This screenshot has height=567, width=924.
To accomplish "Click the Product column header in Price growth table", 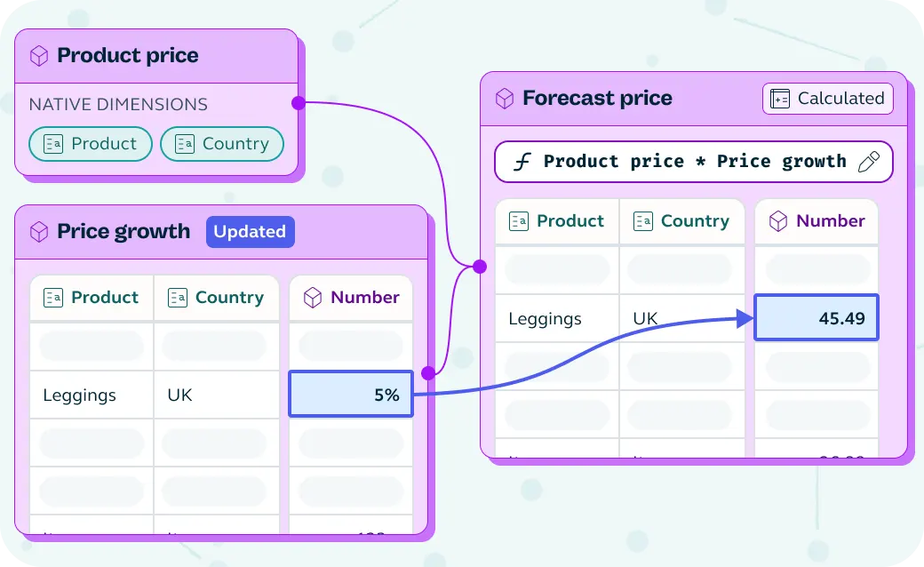I will (92, 298).
